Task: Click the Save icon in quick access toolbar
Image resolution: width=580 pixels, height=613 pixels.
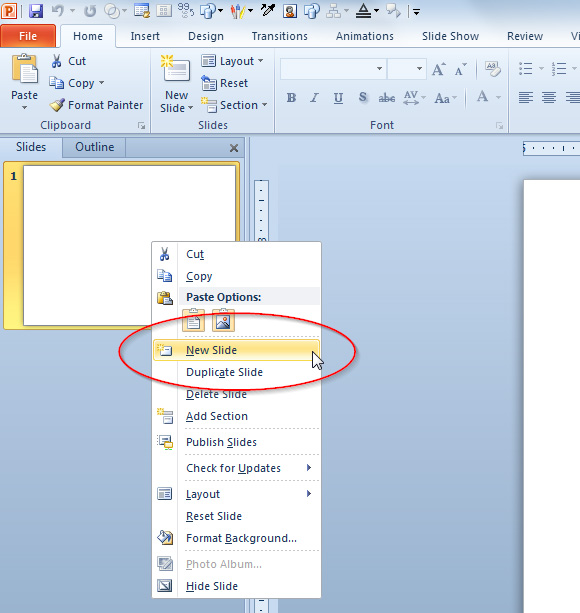Action: pos(36,11)
